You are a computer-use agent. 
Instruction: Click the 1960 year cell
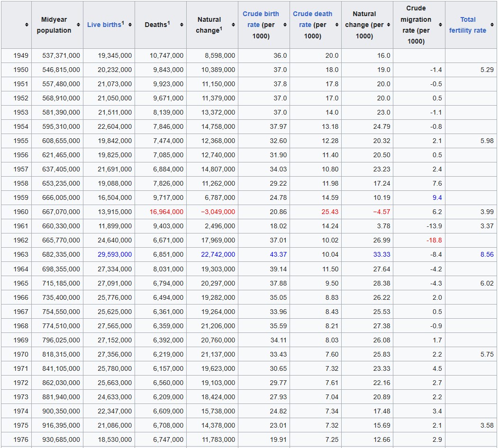point(21,212)
